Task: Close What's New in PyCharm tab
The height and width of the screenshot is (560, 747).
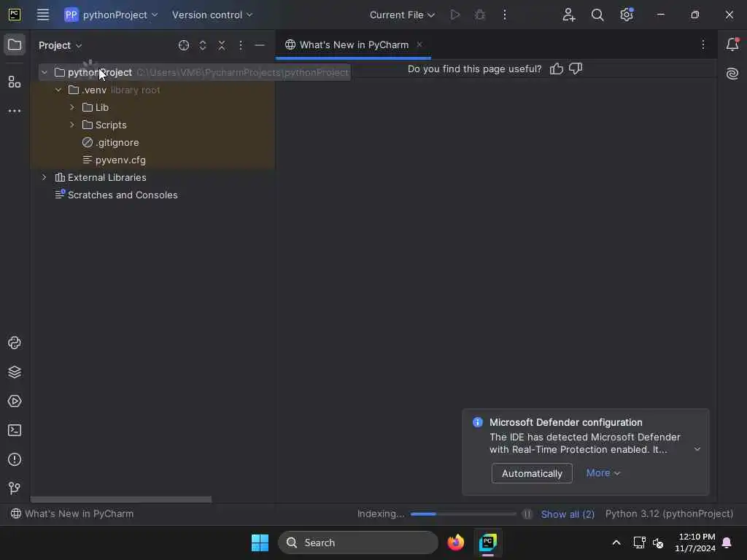Action: (419, 44)
